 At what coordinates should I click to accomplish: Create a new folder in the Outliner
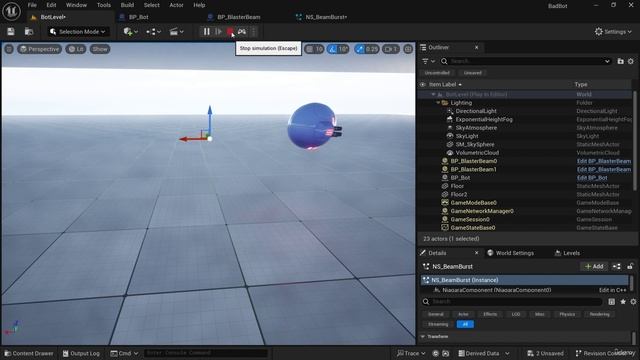(620, 61)
